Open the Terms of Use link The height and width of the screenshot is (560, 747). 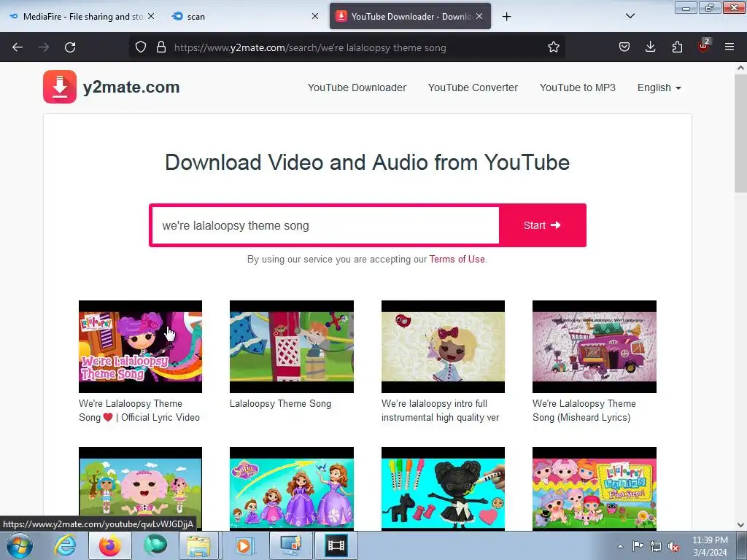coord(457,259)
